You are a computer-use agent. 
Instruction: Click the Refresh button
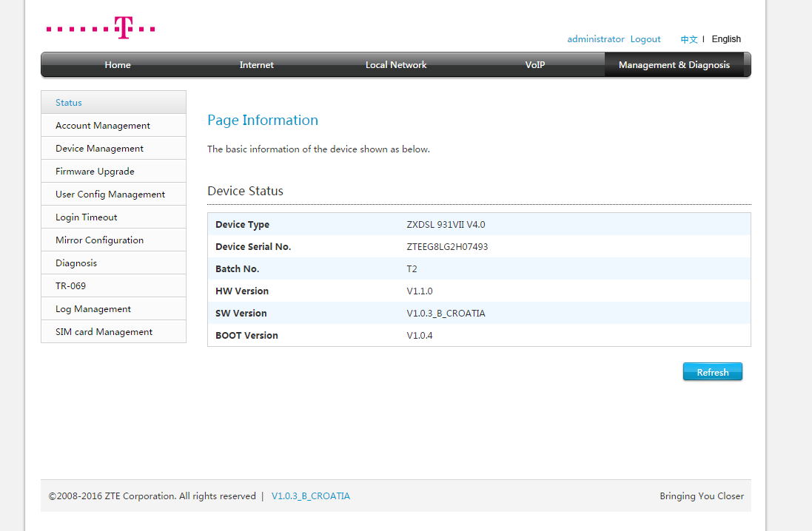(712, 372)
